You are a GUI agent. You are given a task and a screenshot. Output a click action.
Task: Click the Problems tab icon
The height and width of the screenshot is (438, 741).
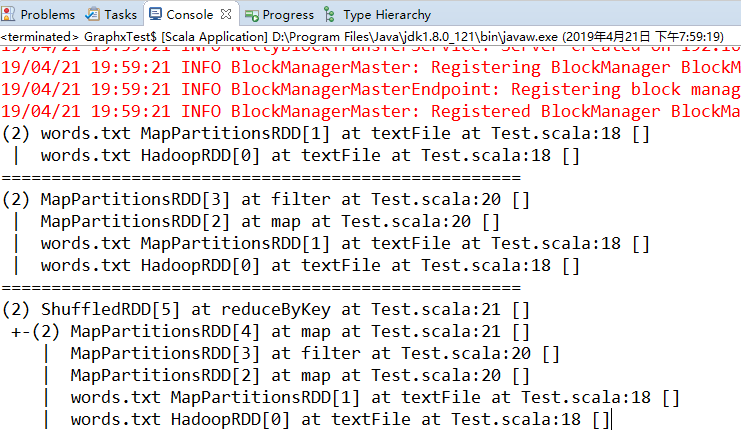pyautogui.click(x=11, y=15)
